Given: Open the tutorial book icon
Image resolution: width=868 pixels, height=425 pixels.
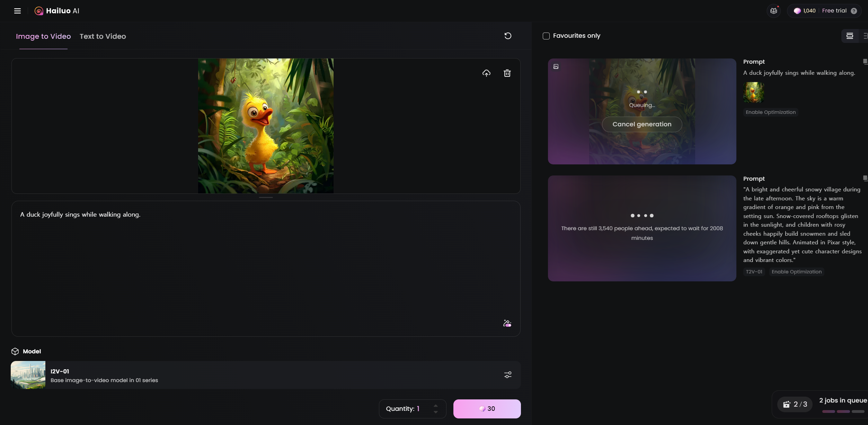Looking at the screenshot, I should click(x=773, y=11).
